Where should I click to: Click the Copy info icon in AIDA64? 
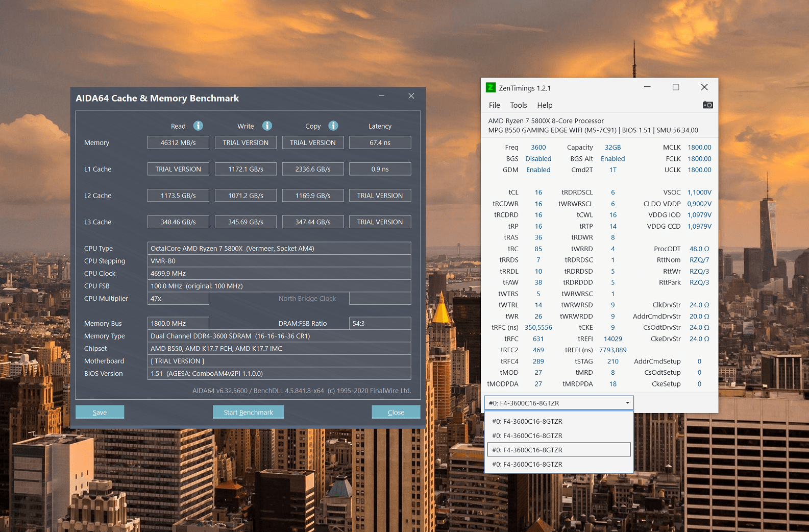pos(333,126)
